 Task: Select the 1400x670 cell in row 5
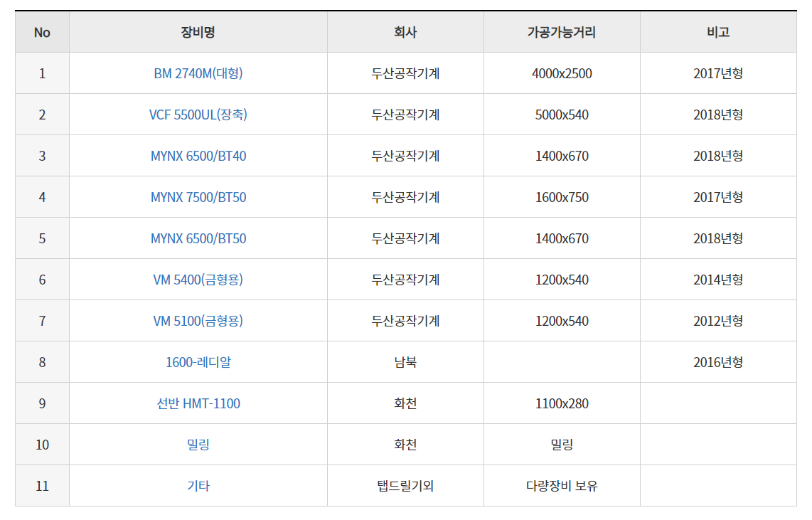click(x=562, y=238)
